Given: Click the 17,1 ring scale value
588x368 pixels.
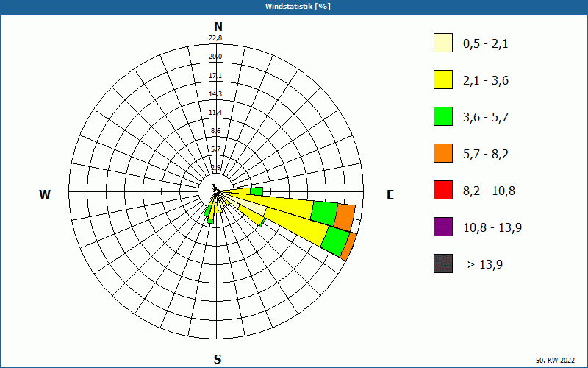Looking at the screenshot, I should (215, 76).
